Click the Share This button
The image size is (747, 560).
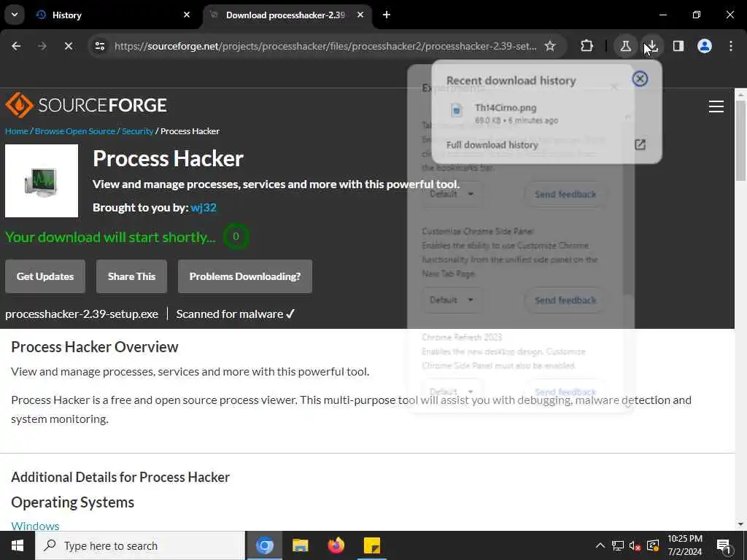click(x=131, y=276)
